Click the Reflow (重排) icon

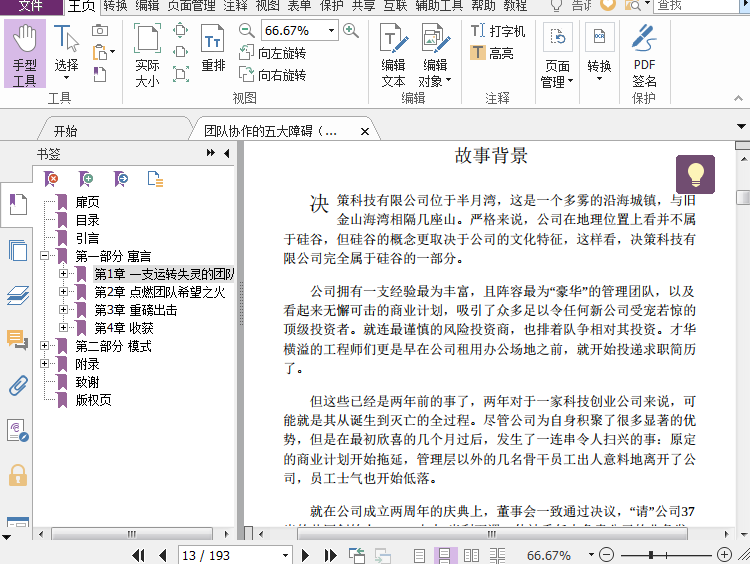pos(213,48)
